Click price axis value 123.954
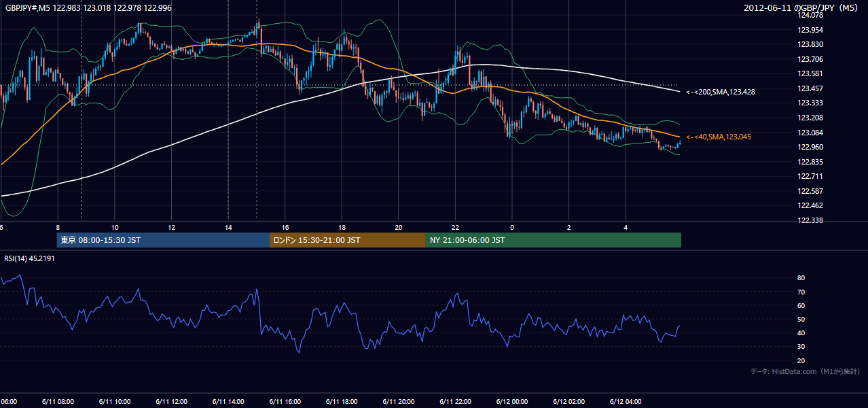 811,30
